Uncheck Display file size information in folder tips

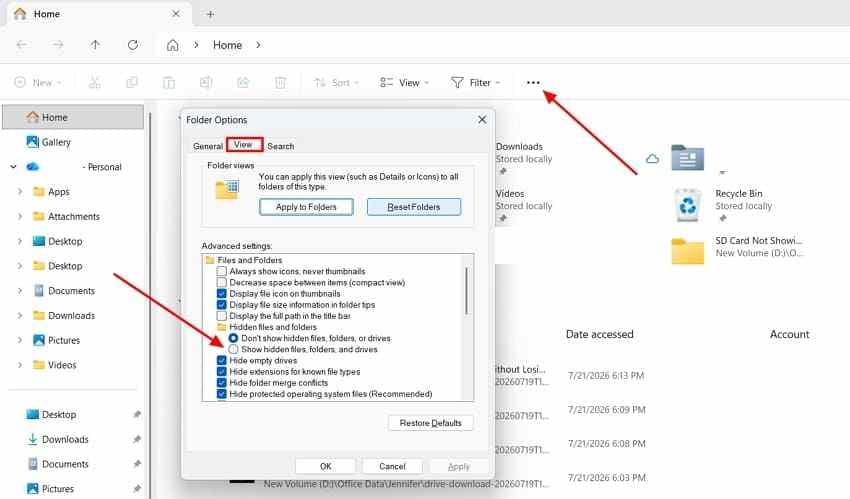tap(222, 304)
